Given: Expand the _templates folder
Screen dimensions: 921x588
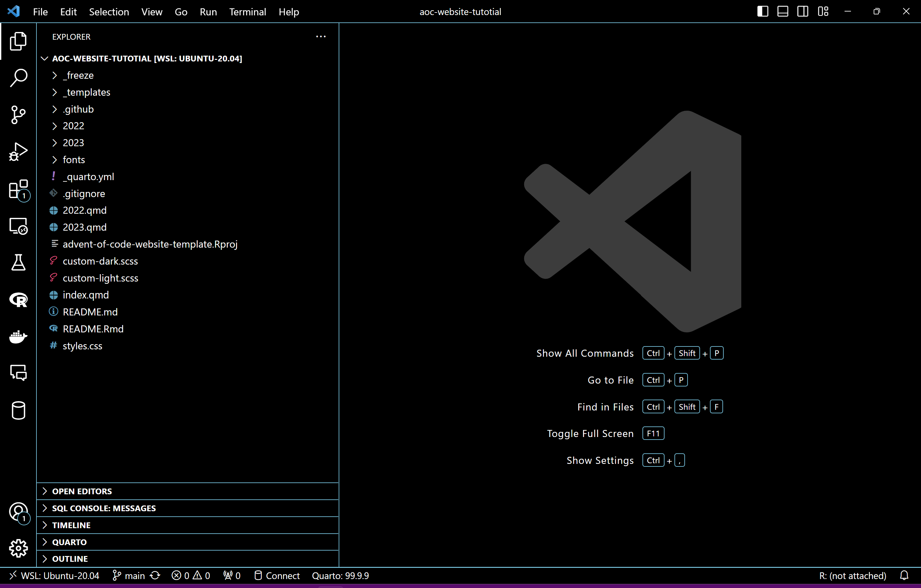Looking at the screenshot, I should tap(86, 92).
